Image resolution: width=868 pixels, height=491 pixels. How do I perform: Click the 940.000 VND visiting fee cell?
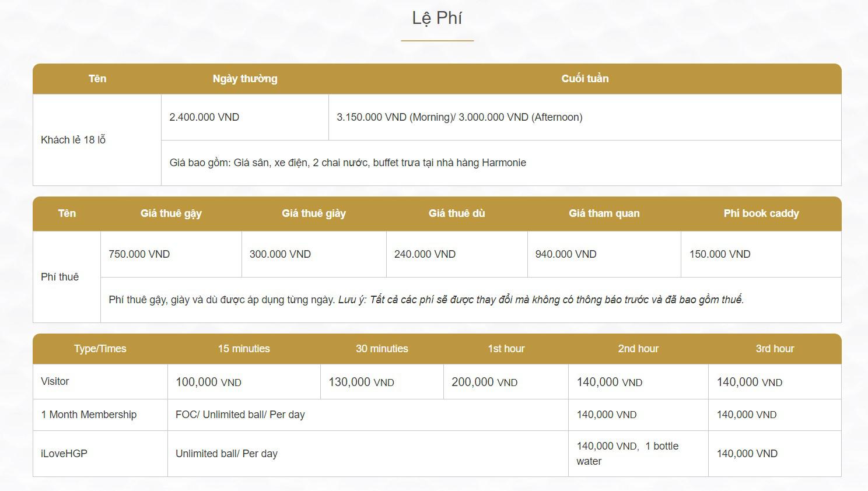click(565, 254)
